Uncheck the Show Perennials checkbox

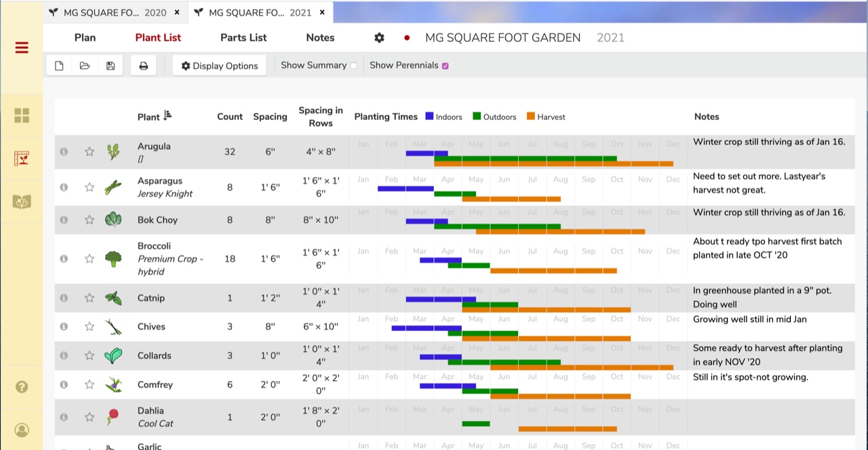click(x=445, y=66)
